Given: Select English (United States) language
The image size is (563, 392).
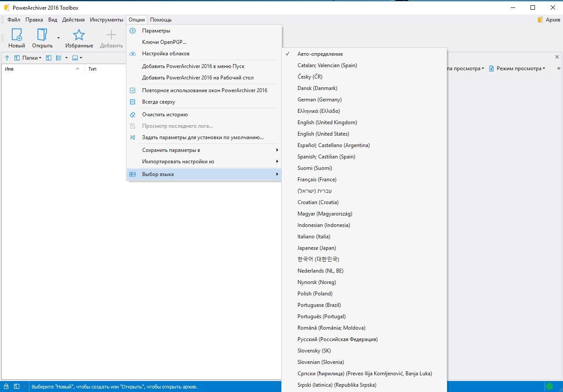Looking at the screenshot, I should click(364, 134).
